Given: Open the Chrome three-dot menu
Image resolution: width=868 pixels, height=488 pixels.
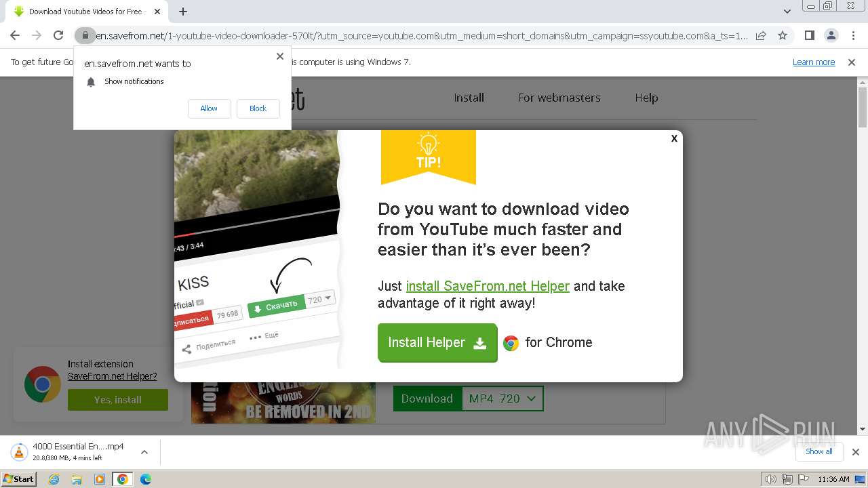Looking at the screenshot, I should [x=852, y=35].
